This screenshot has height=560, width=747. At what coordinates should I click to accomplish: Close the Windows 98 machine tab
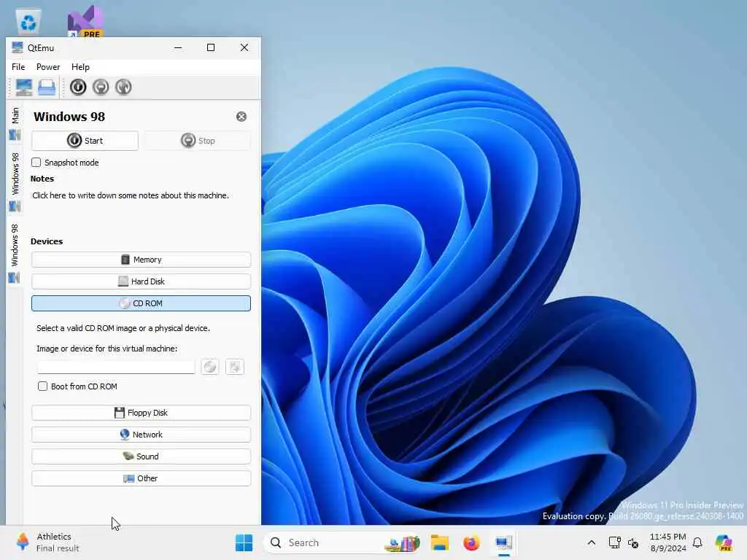pyautogui.click(x=241, y=117)
